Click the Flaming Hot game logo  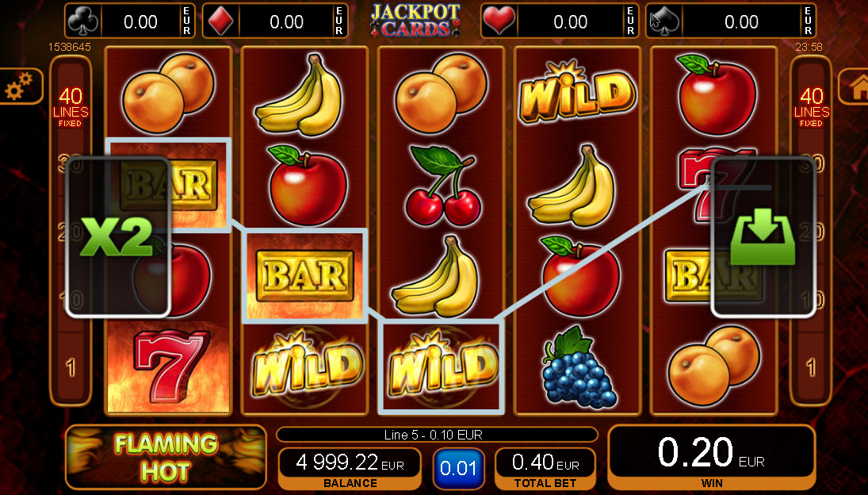click(166, 458)
